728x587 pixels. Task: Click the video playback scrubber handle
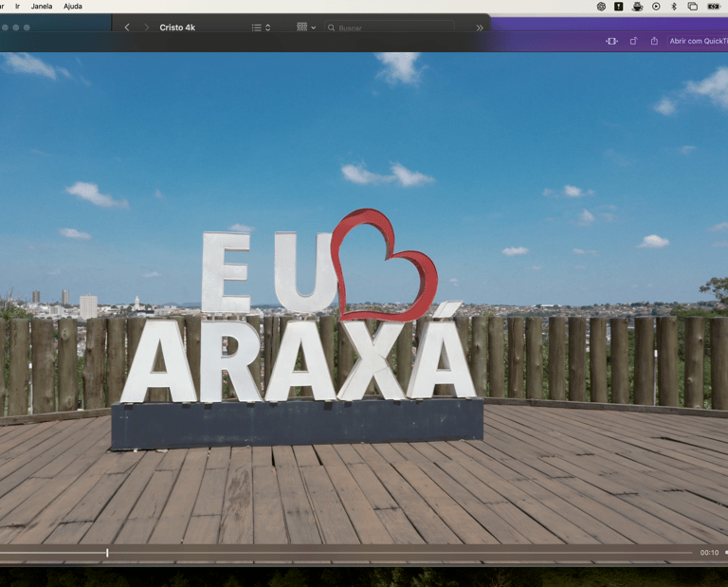107,553
